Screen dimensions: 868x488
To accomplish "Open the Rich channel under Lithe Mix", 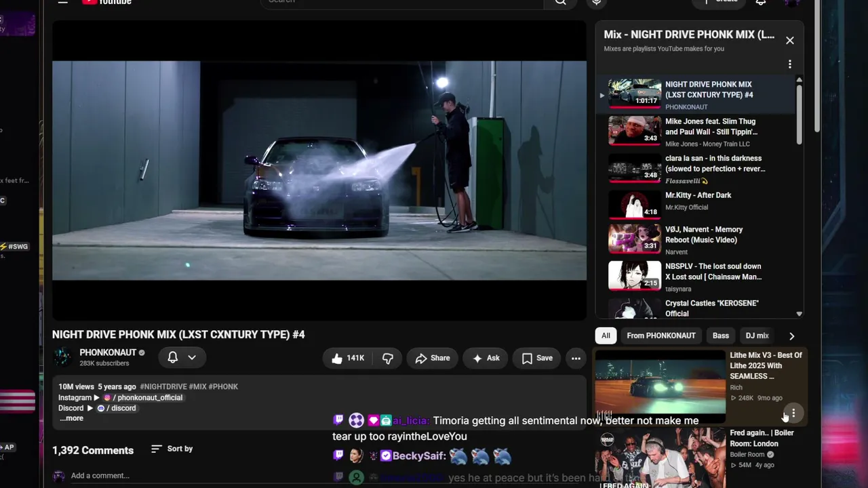I will (x=736, y=388).
